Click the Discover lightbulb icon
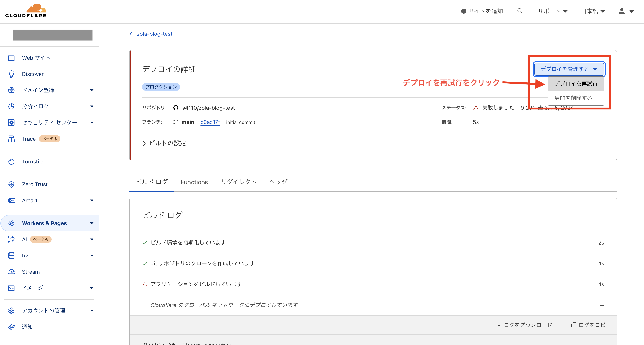The width and height of the screenshot is (644, 345). coord(11,74)
